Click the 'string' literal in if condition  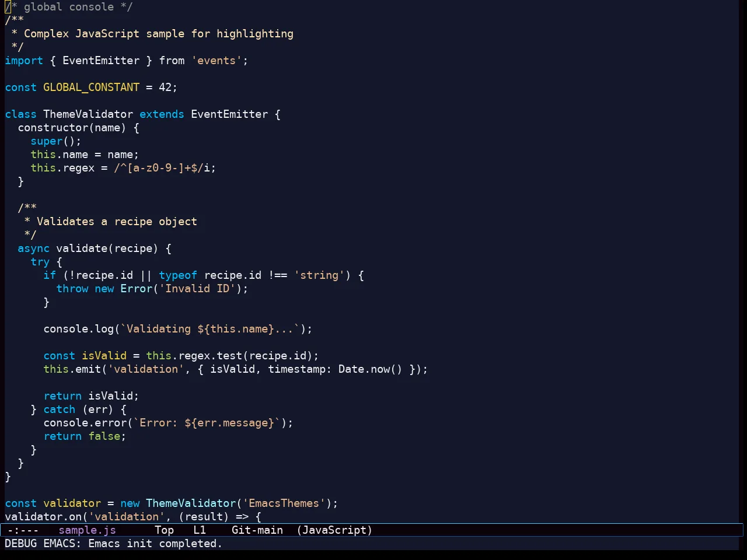(319, 275)
